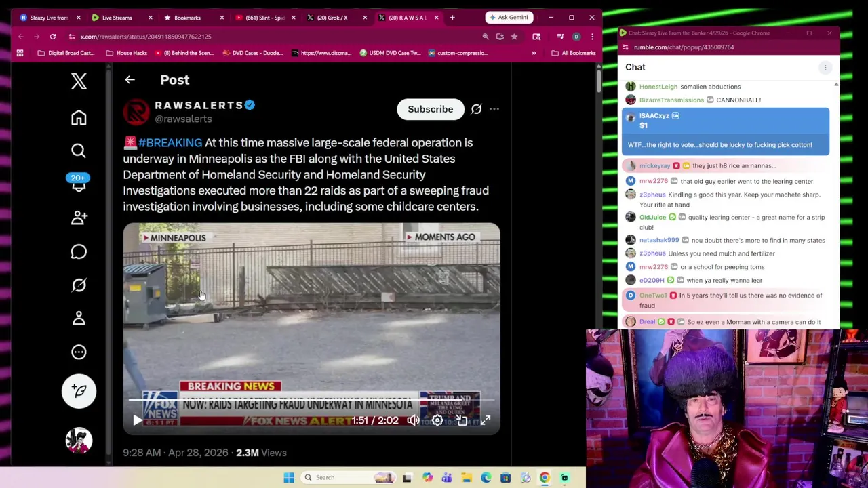Click the Windows taskbar Search box
This screenshot has height=488, width=868.
pyautogui.click(x=349, y=478)
